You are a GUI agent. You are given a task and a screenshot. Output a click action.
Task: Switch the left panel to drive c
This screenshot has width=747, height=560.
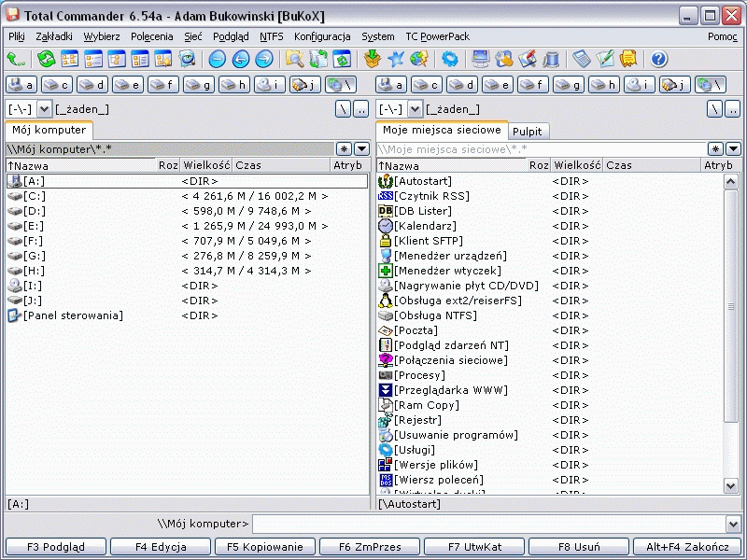tap(57, 85)
